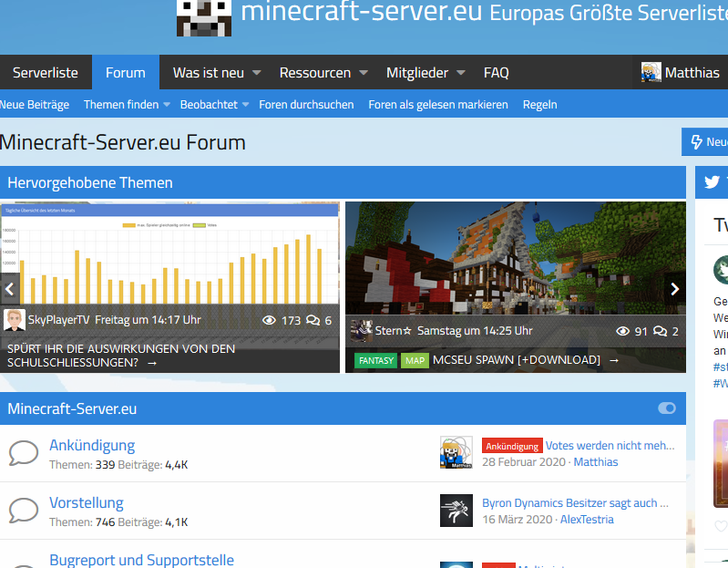Image resolution: width=728 pixels, height=568 pixels.
Task: Open 'Byron Dynamics Besitzer sagt auch' post
Action: point(575,503)
